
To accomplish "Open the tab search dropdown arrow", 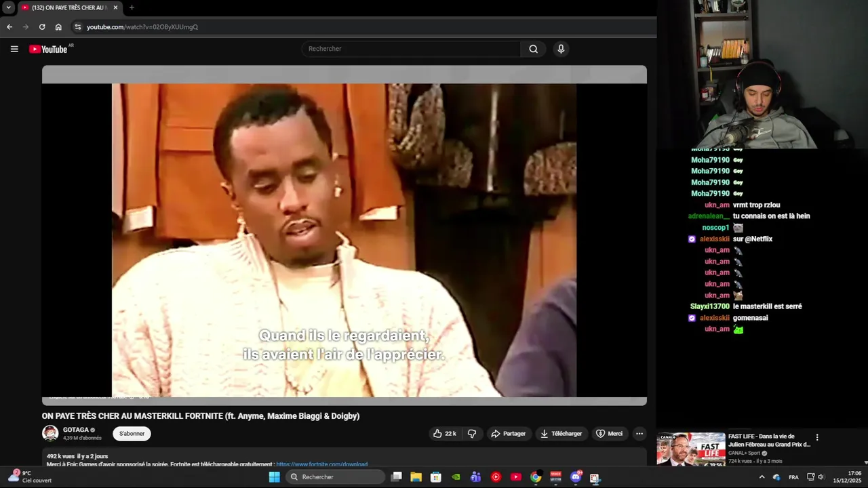I will click(8, 7).
